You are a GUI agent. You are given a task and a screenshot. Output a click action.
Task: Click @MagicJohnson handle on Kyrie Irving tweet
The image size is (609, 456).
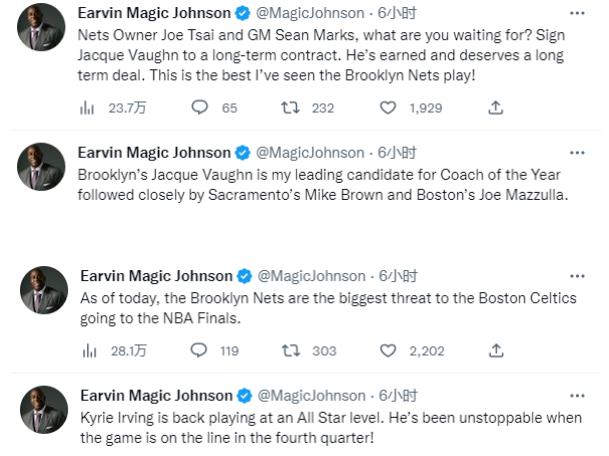point(312,396)
